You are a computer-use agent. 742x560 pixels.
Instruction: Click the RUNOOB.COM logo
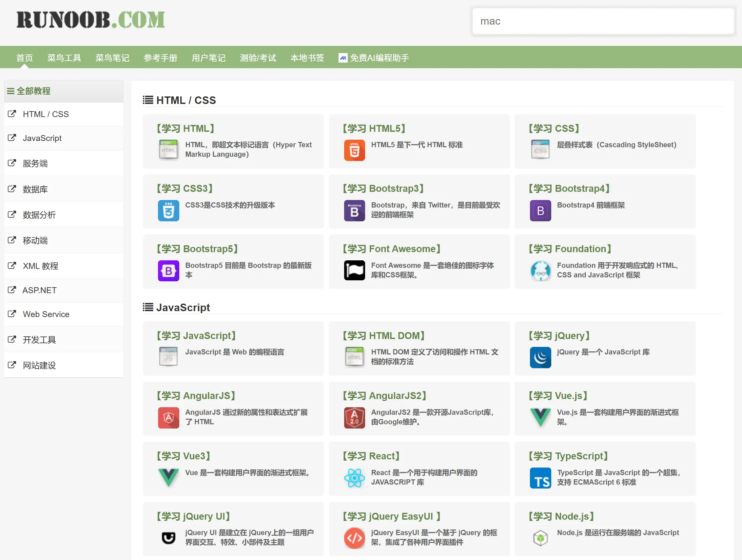click(90, 20)
